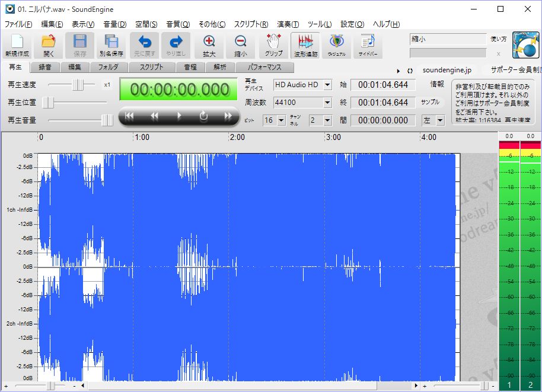Click the 新規作成 new file icon
This screenshot has width=542, height=392.
(x=17, y=45)
